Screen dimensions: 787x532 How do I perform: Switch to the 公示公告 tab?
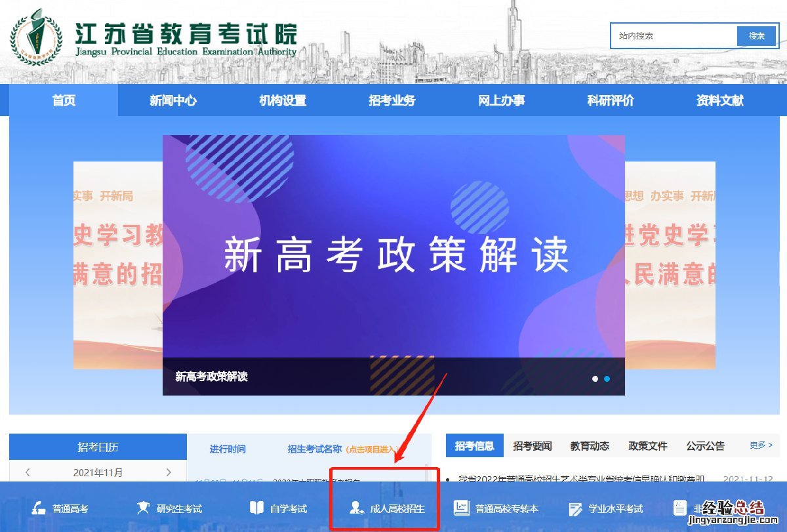coord(706,446)
